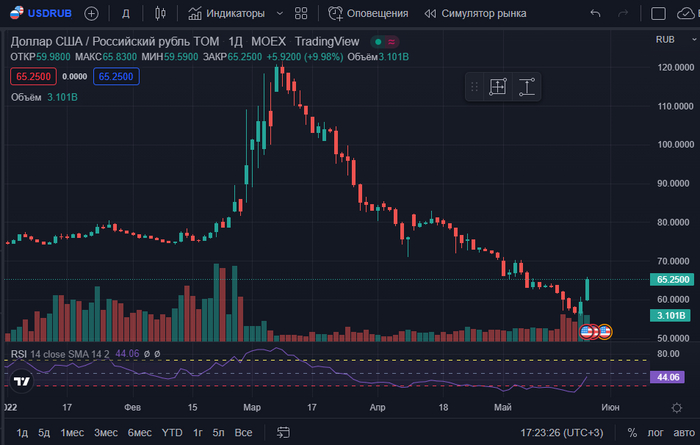This screenshot has width=700, height=445.
Task: Open the rightmost orange-ringed US flag event marker
Action: 605,332
